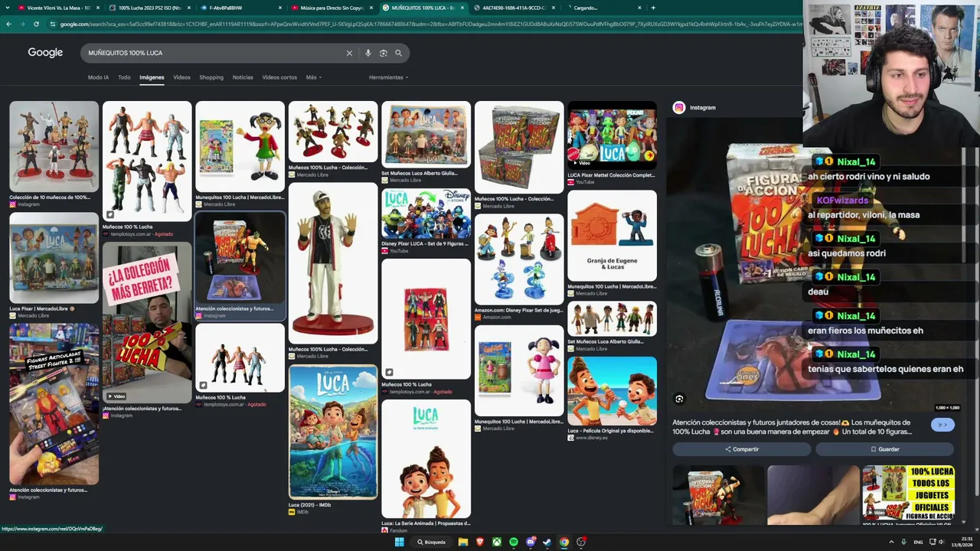Click the Lens search icon on preview image
Screen dimensions: 980x551
point(679,399)
